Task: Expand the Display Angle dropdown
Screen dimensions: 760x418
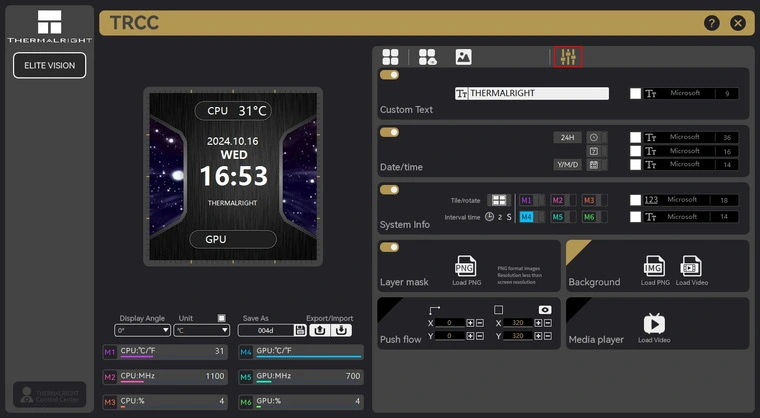Action: [x=143, y=330]
